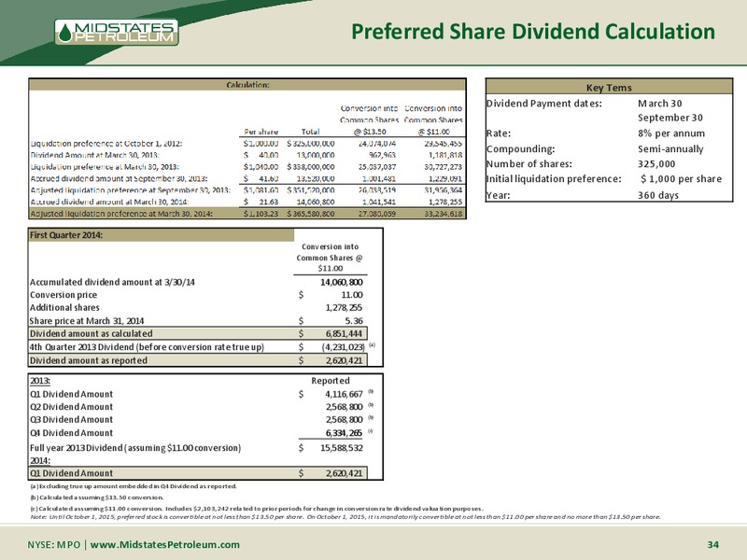The height and width of the screenshot is (560, 747).
Task: Click the 'Initial liquidation preference:' label
Action: coord(554,179)
